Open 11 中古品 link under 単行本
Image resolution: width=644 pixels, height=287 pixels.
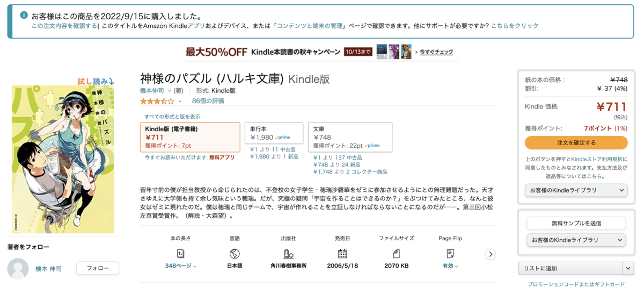(x=283, y=149)
